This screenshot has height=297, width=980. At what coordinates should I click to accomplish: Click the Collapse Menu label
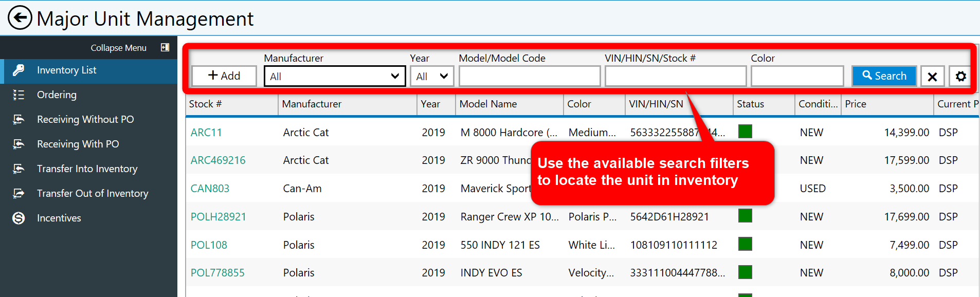[119, 48]
